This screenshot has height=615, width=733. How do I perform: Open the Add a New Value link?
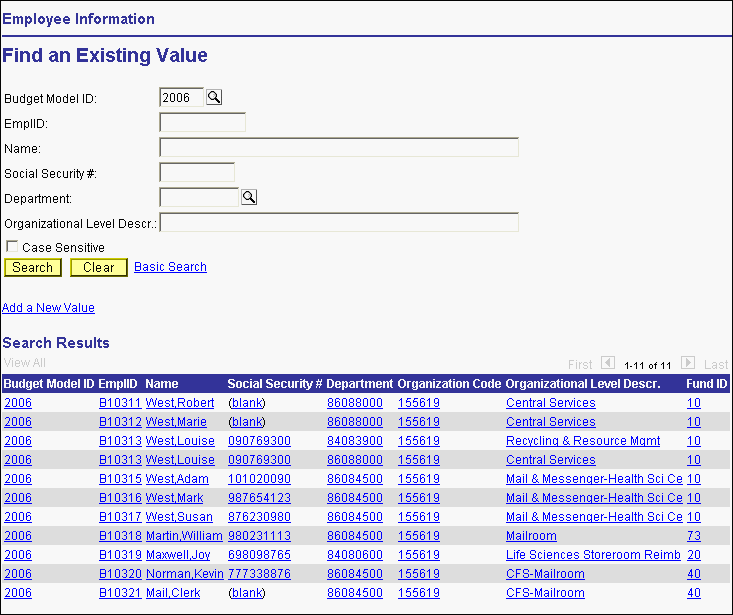click(48, 308)
